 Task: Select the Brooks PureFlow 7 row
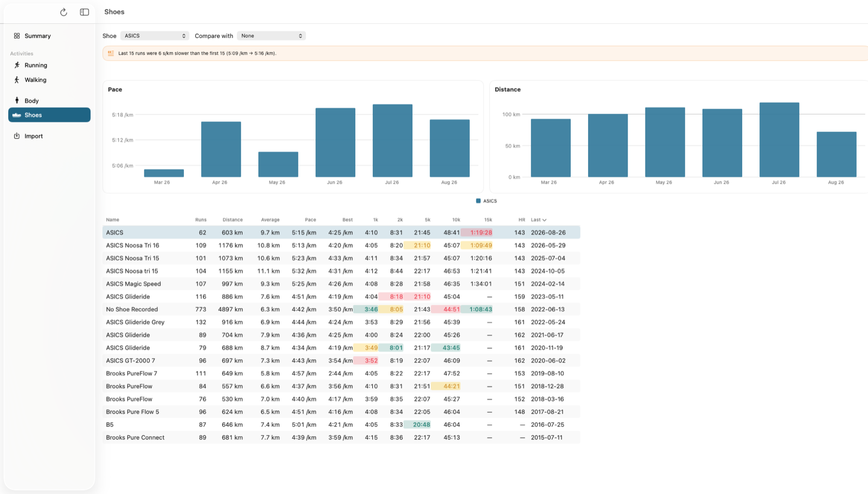click(x=341, y=373)
